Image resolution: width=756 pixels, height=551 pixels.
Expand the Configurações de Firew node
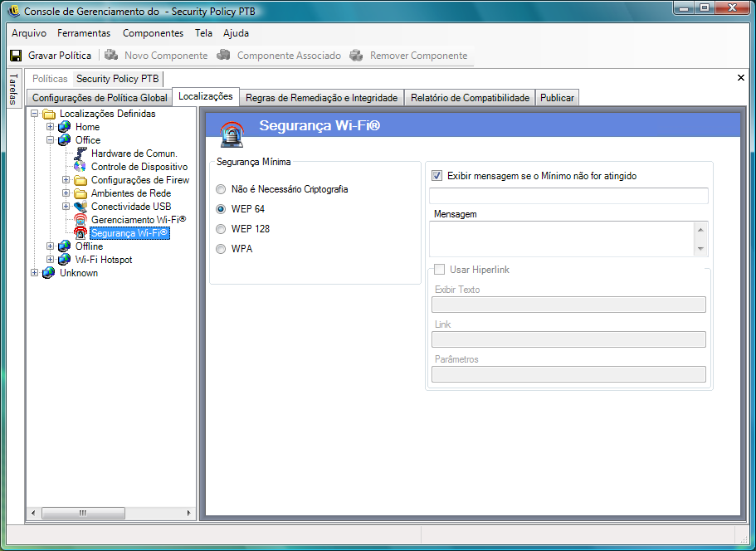(66, 180)
